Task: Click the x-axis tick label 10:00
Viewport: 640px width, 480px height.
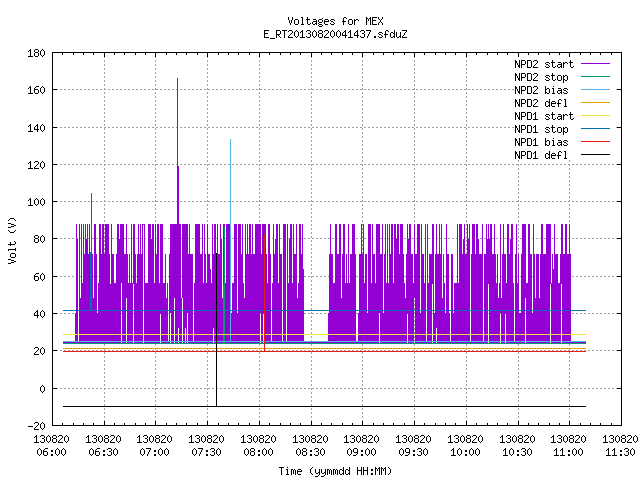Action: [465, 452]
